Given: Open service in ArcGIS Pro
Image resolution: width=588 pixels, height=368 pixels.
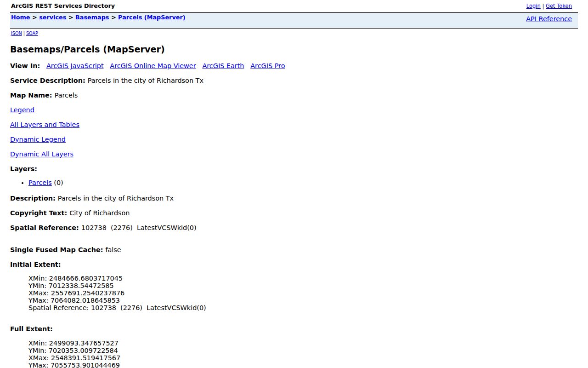Looking at the screenshot, I should click(268, 66).
